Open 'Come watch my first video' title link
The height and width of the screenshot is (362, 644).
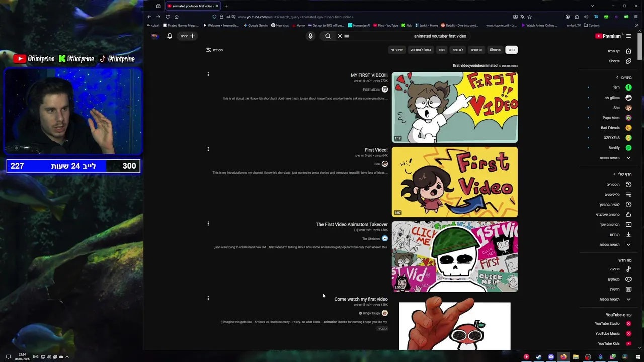coord(361,299)
